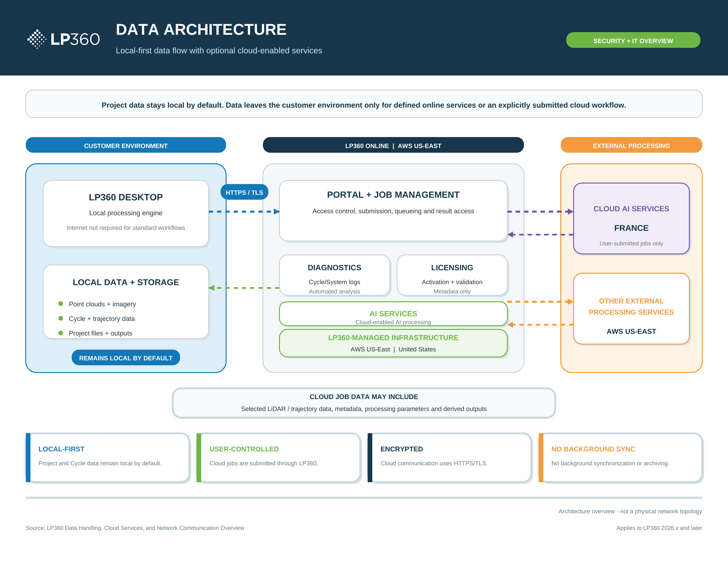Click the green arrowhead pointing at Local Data box
Image resolution: width=728 pixels, height=563 pixels.
tap(212, 288)
